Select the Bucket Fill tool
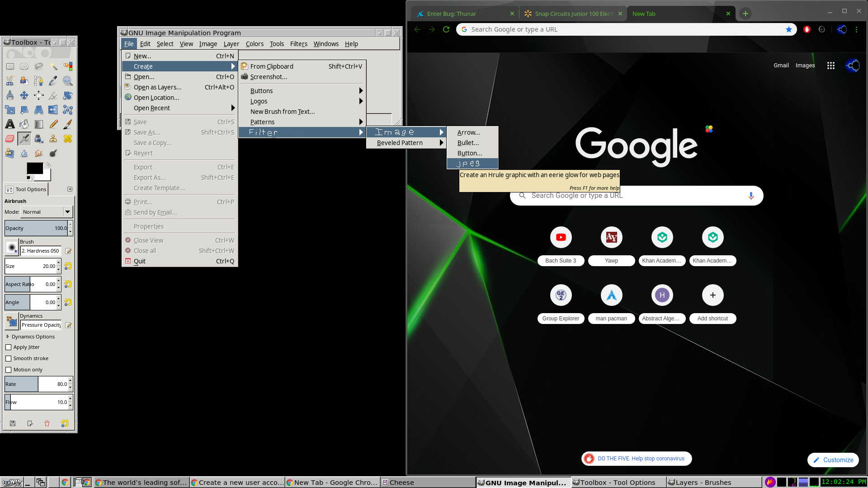868x488 pixels. (24, 124)
